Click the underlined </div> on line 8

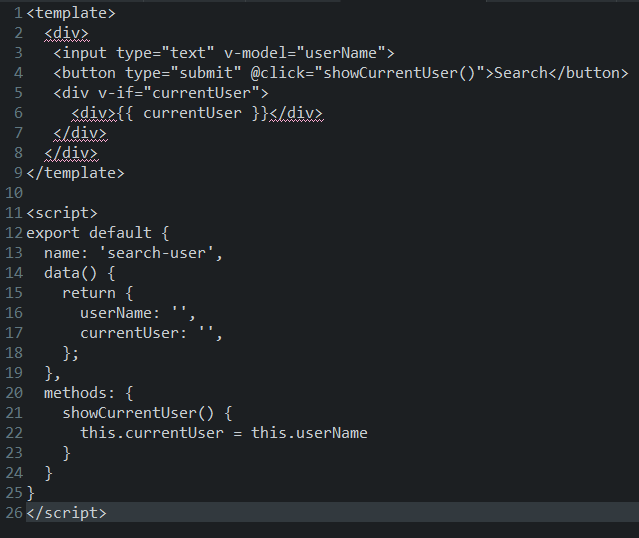[71, 153]
